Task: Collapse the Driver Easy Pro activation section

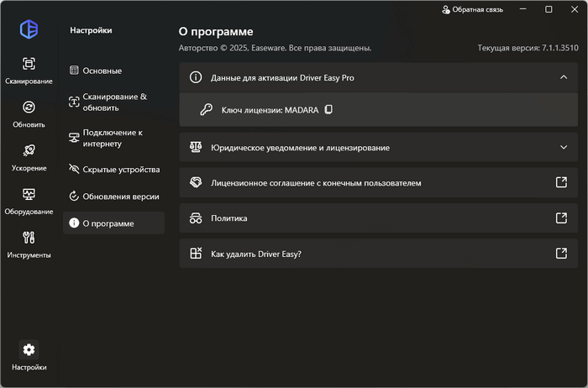Action: [563, 77]
